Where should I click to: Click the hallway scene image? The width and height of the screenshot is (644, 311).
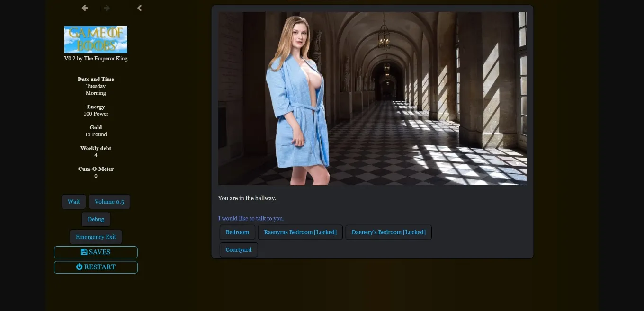click(x=372, y=98)
